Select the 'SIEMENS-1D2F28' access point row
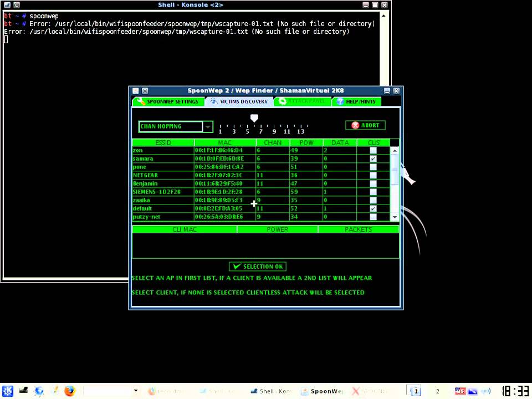Viewport: 532px width, 399px height. 261,192
